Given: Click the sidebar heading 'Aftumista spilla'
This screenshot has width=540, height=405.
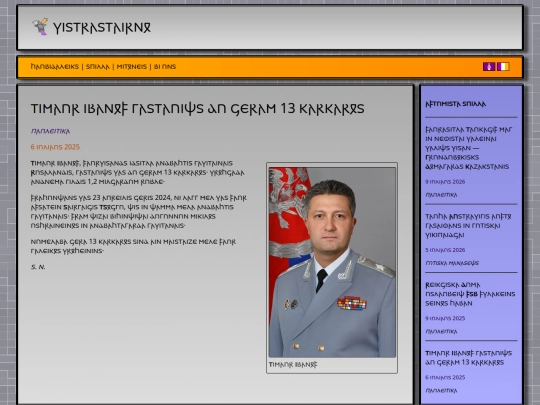Looking at the screenshot, I should tap(456, 104).
